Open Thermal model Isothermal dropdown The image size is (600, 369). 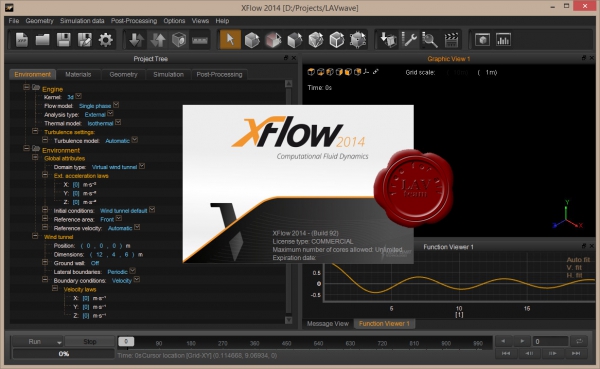(118, 122)
